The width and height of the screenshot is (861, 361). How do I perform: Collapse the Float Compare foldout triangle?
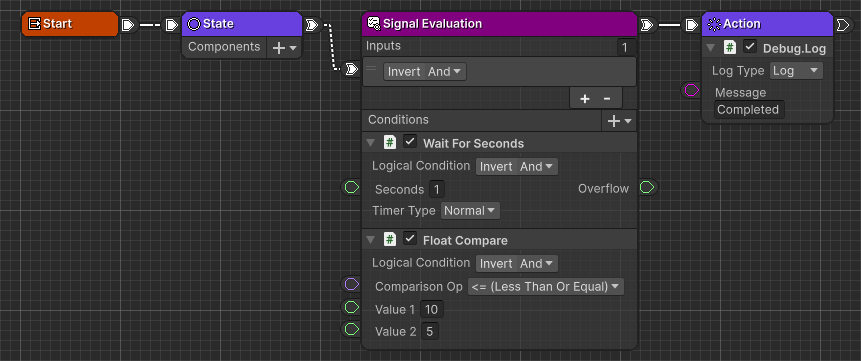coord(371,240)
